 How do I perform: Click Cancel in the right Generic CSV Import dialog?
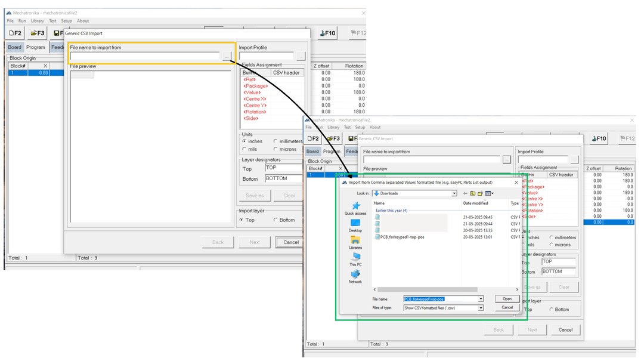pyautogui.click(x=565, y=329)
